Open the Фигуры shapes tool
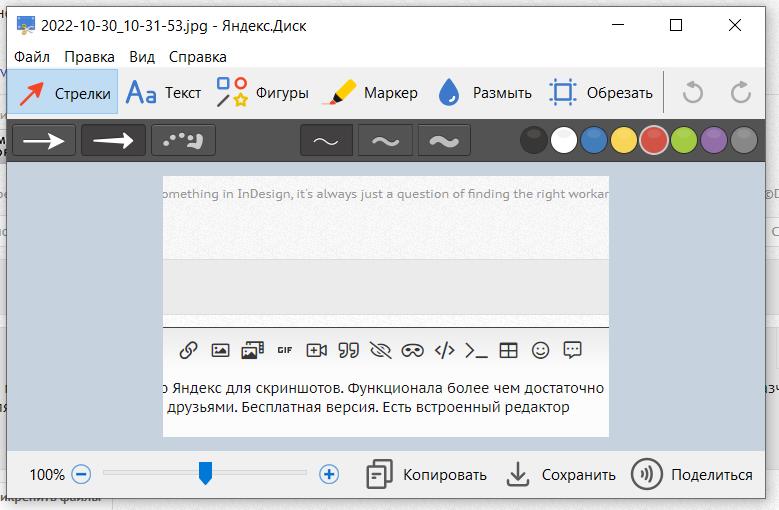Viewport: 779px width, 510px height. (x=262, y=92)
